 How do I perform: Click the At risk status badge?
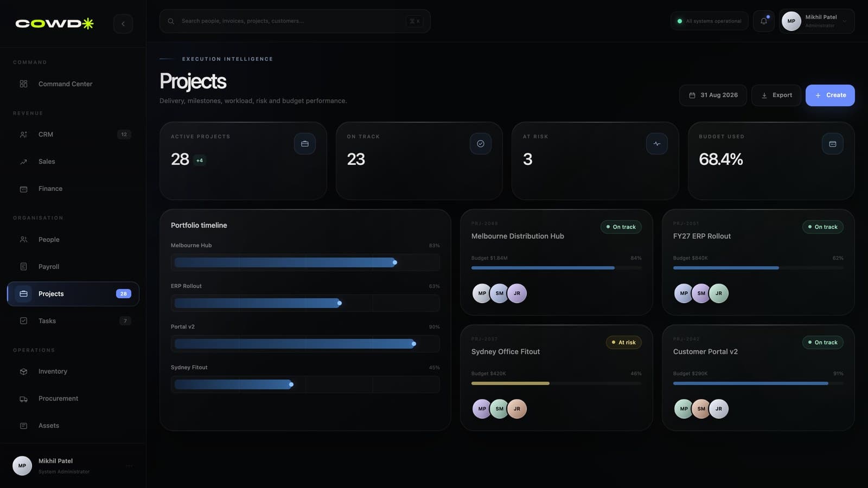tap(624, 343)
